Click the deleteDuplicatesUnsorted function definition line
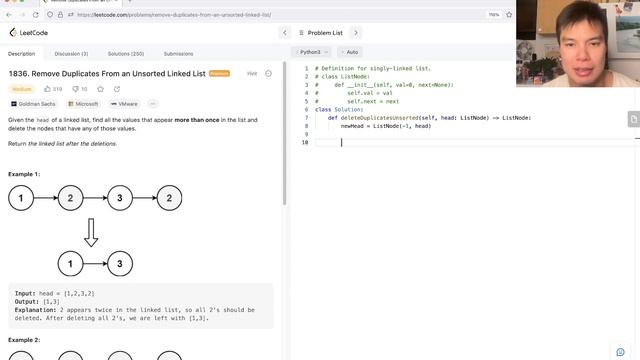This screenshot has width=640, height=360. [x=429, y=118]
